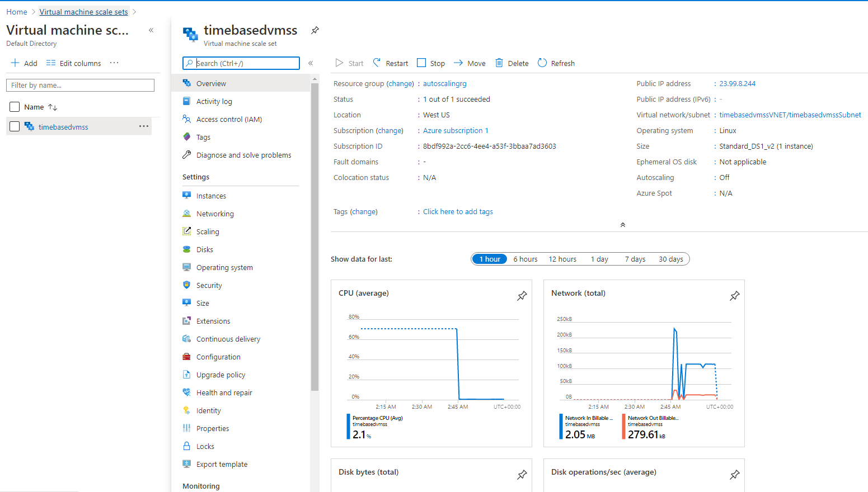Open the Networking icon in sidebar
This screenshot has width=868, height=492.
pos(187,214)
